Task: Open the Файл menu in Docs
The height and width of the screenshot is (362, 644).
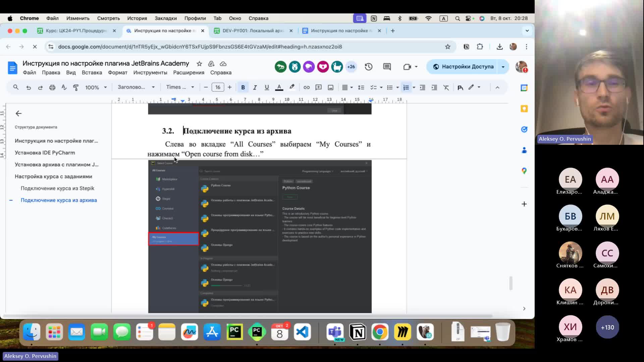Action: 30,73
